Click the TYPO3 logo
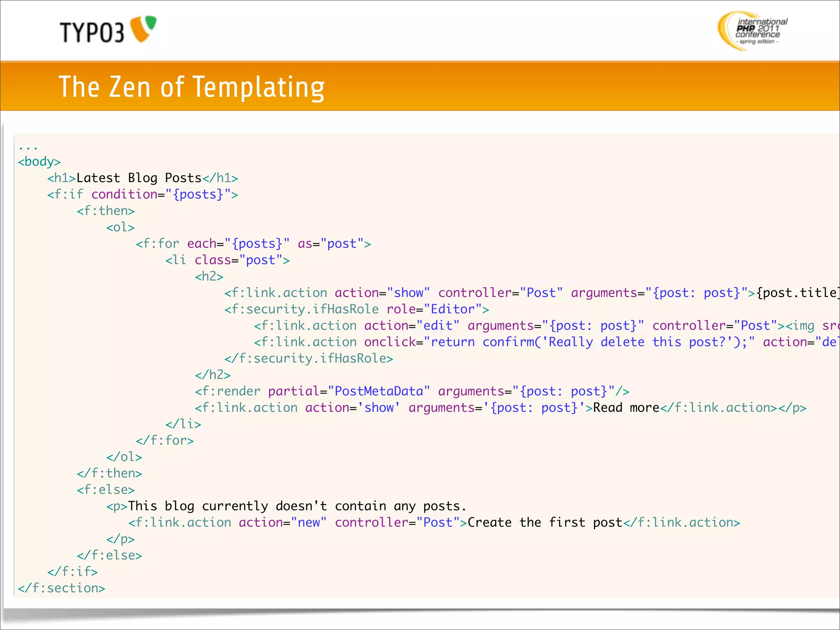This screenshot has height=630, width=840. pos(108,30)
